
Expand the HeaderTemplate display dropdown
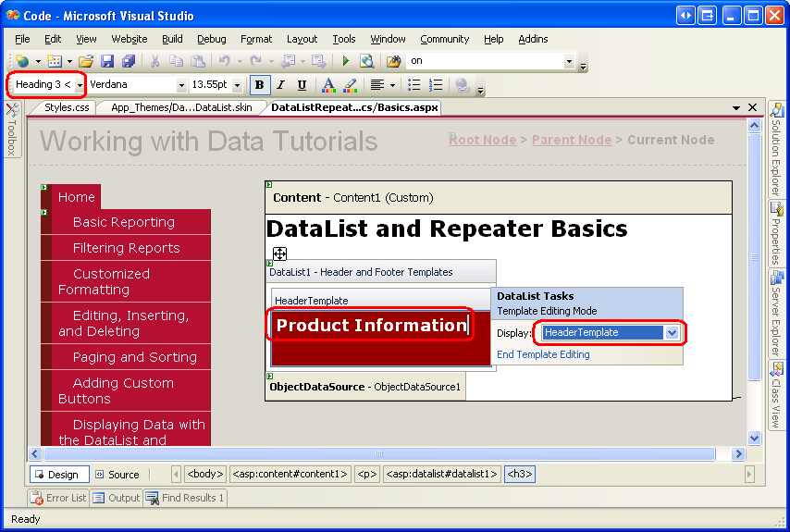click(x=673, y=333)
